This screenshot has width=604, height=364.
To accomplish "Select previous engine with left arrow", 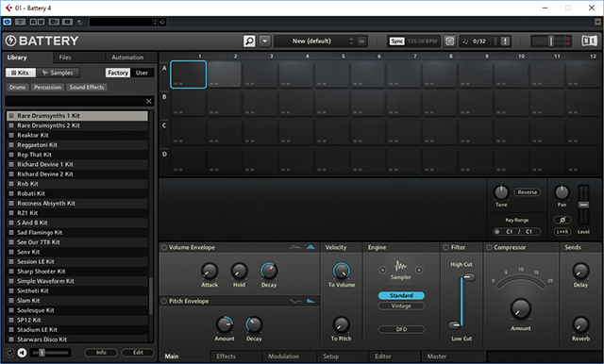I will click(x=382, y=270).
